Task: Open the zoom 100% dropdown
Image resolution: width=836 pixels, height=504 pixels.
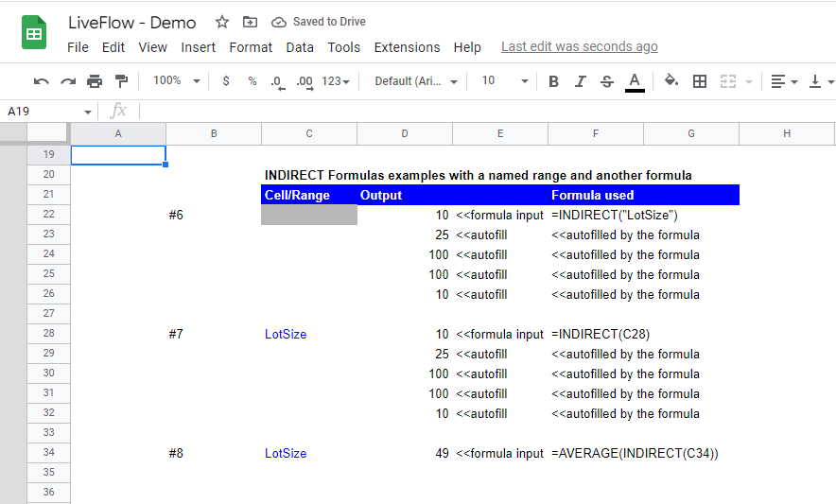Action: point(176,81)
